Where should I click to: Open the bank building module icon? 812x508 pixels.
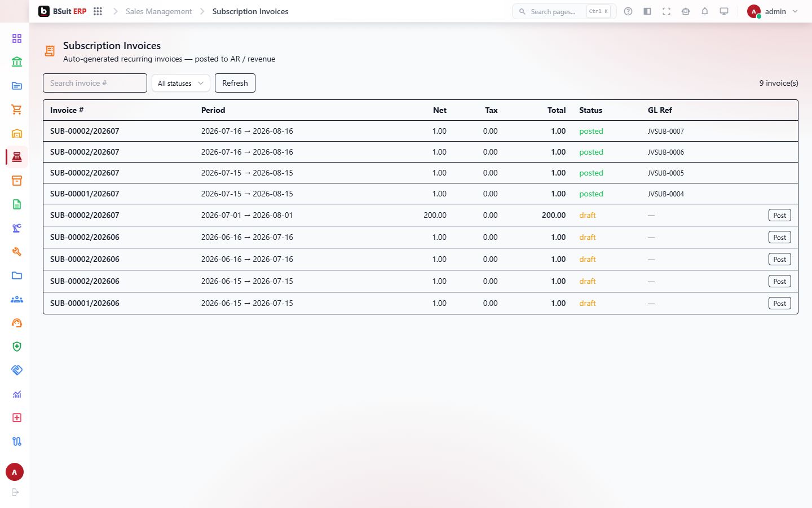click(x=17, y=62)
